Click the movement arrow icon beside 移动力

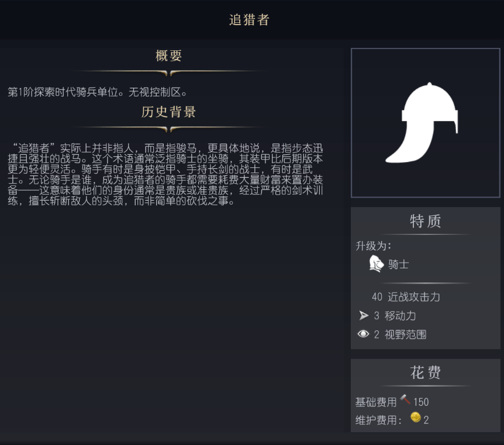(364, 316)
